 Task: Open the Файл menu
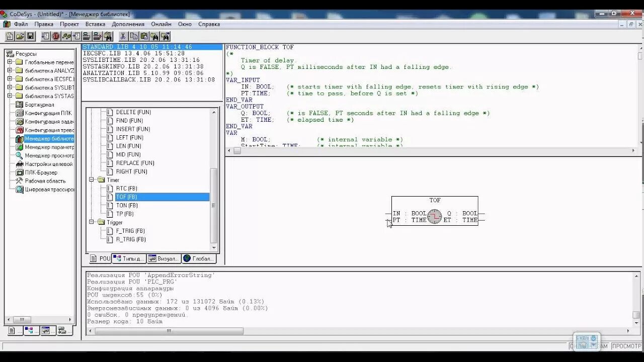(21, 24)
